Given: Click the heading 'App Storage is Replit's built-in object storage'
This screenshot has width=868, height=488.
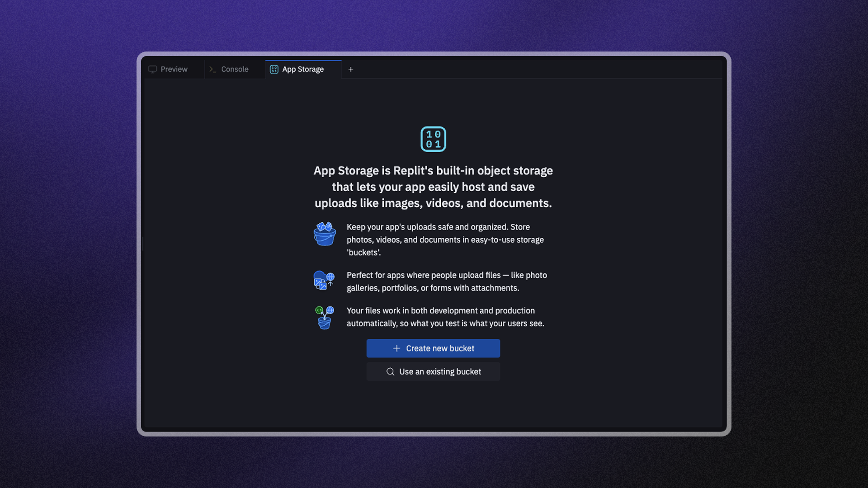Looking at the screenshot, I should click(433, 171).
